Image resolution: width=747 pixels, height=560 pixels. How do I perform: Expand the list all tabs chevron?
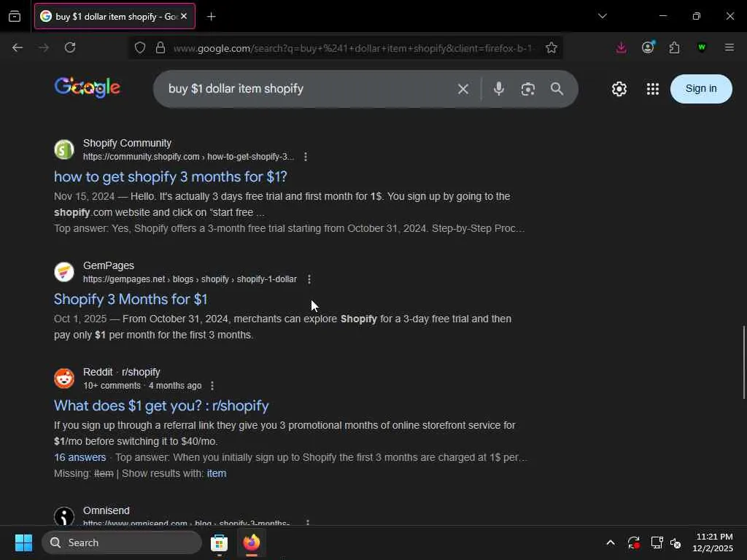click(x=602, y=16)
